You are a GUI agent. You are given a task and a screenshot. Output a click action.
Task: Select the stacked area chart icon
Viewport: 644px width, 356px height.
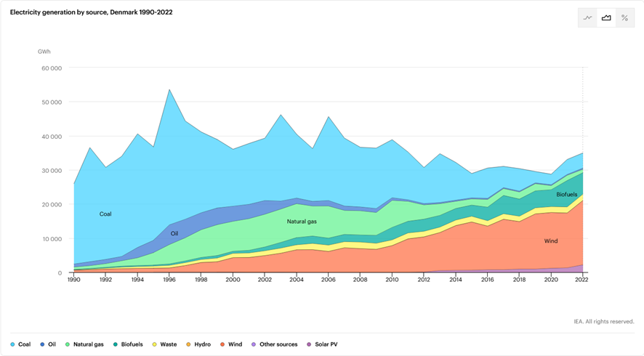pos(606,18)
